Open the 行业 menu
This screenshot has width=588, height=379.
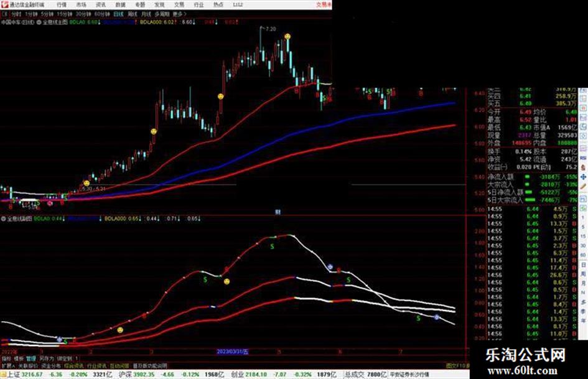click(x=198, y=5)
